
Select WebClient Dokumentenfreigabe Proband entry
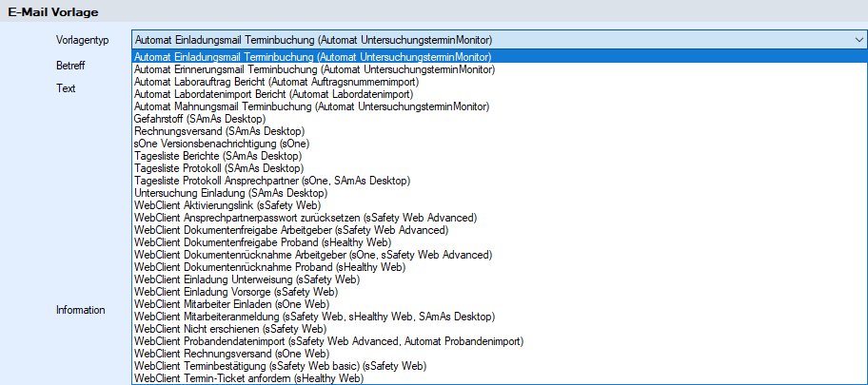click(500, 242)
